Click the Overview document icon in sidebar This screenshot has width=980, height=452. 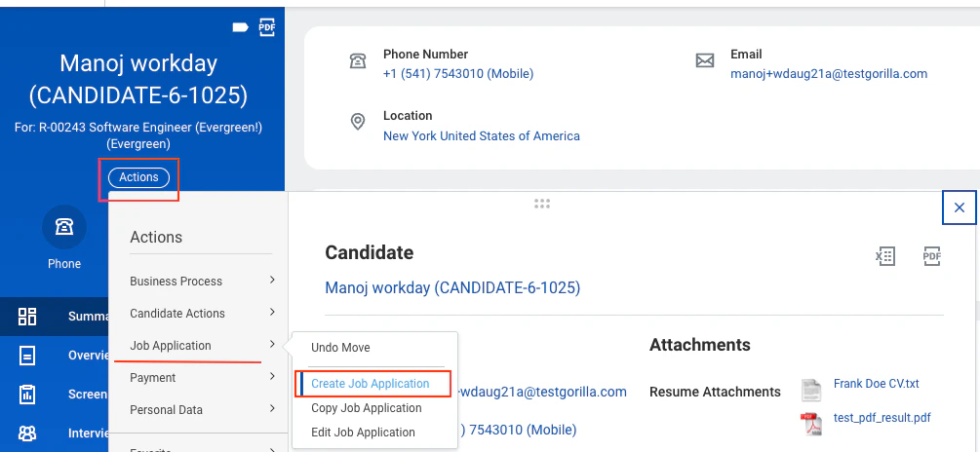pyautogui.click(x=27, y=356)
